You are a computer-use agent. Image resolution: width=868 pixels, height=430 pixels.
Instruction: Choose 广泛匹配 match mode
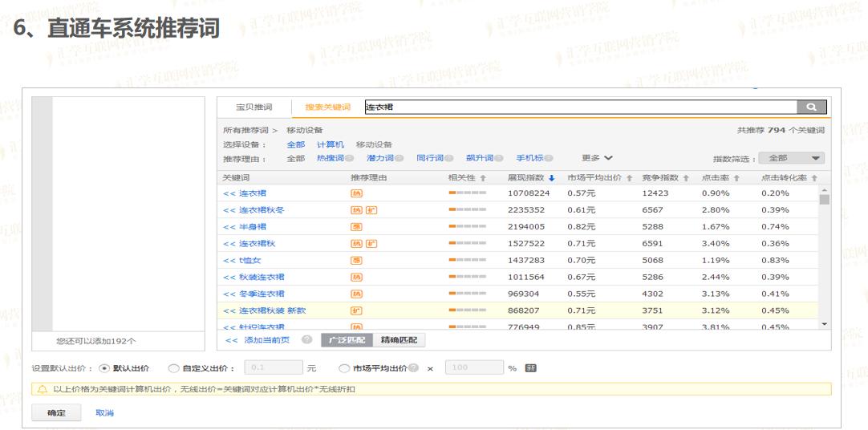[347, 340]
